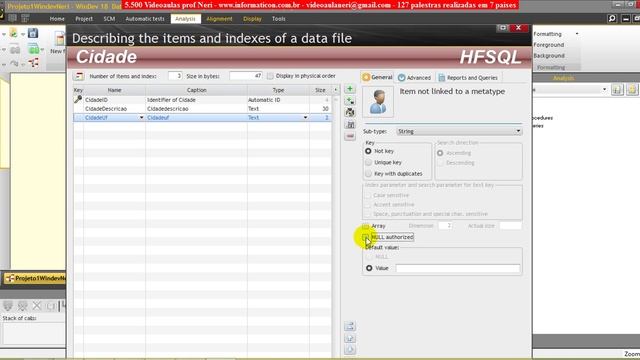Viewport: 640px width, 360px height.
Task: Click the metatype person icon
Action: (x=378, y=102)
